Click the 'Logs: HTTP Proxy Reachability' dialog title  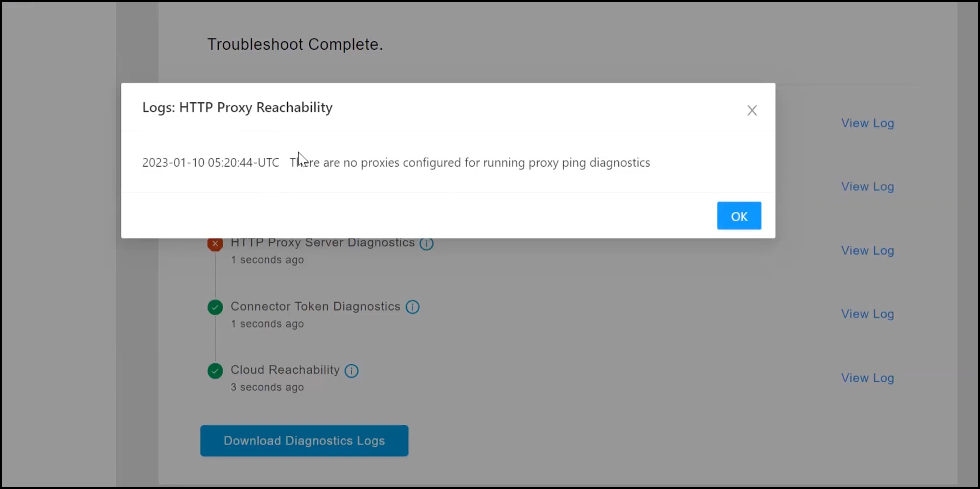coord(237,108)
